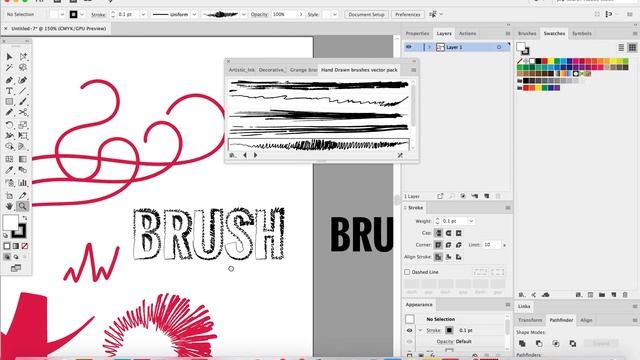Load previous brush library arrow
The width and height of the screenshot is (640, 360).
(x=245, y=155)
